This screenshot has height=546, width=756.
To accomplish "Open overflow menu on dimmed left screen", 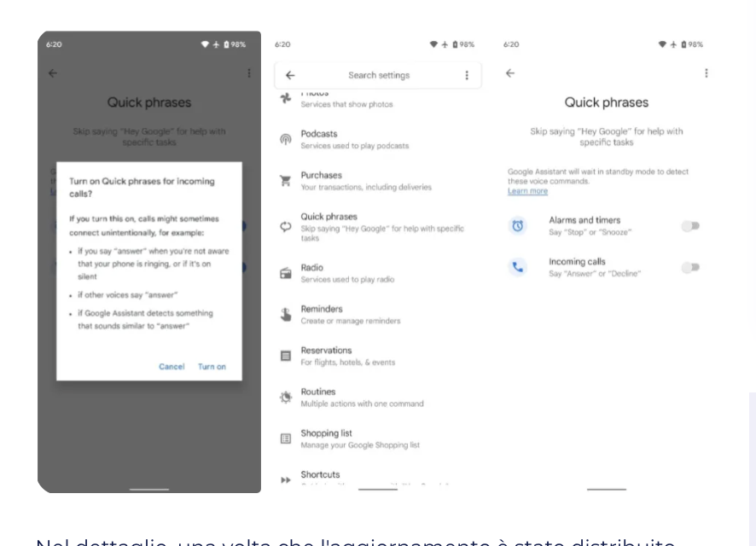I will point(248,73).
